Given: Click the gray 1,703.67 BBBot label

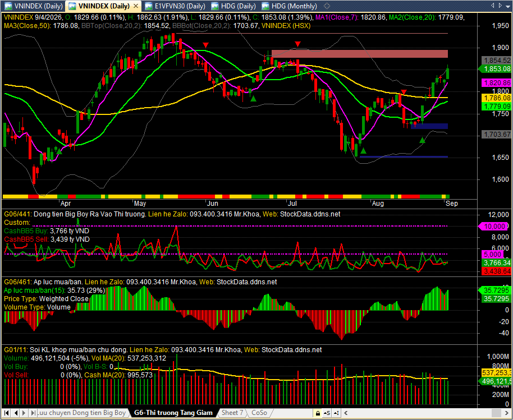Looking at the screenshot, I should tap(496, 135).
